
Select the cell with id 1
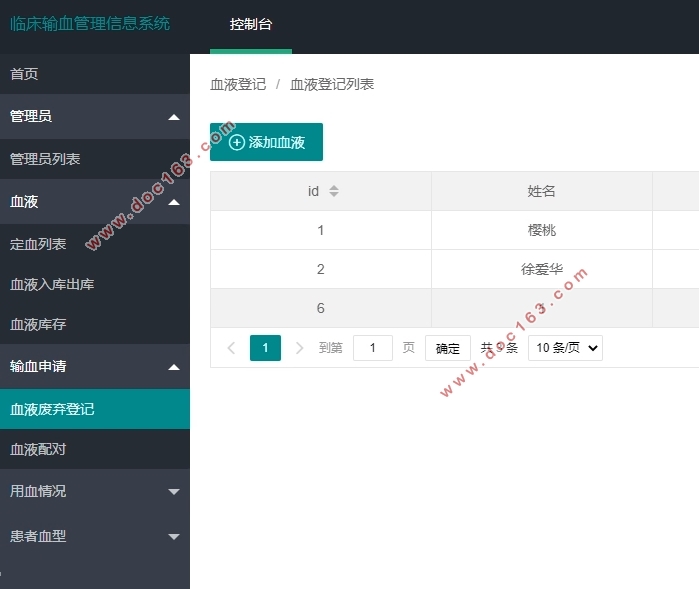[321, 230]
